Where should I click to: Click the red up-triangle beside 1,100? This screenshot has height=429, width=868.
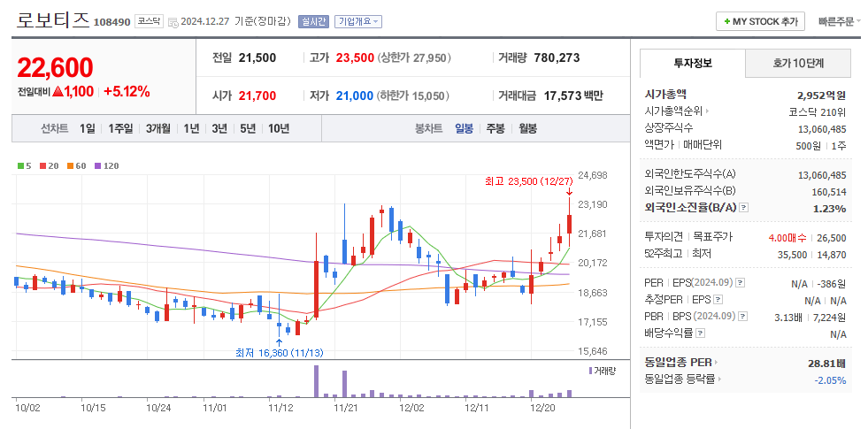[x=58, y=92]
